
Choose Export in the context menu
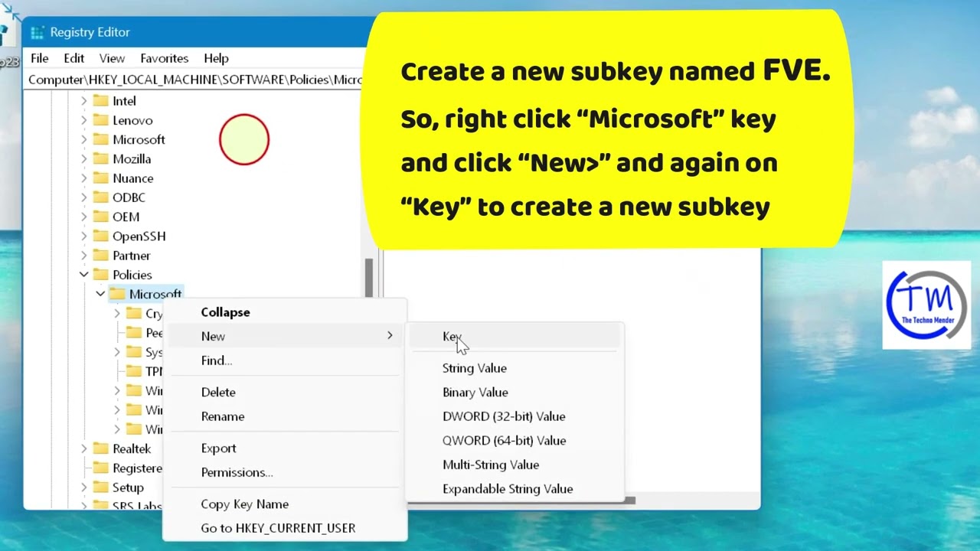285,448
